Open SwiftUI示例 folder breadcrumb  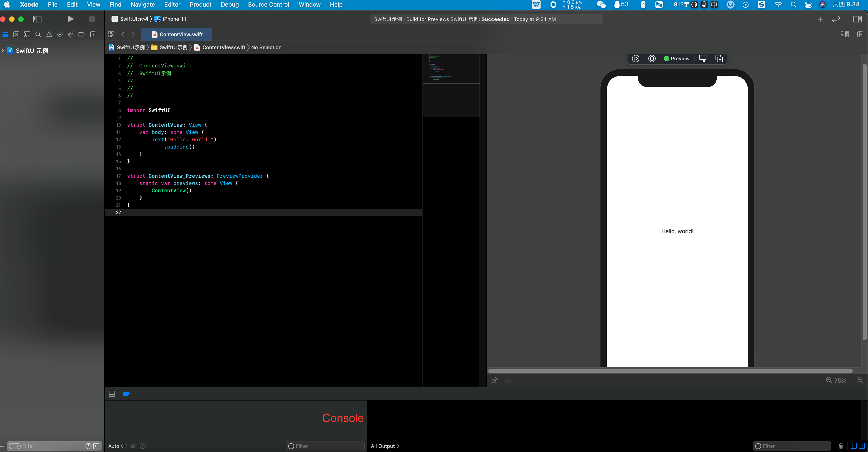(x=169, y=48)
